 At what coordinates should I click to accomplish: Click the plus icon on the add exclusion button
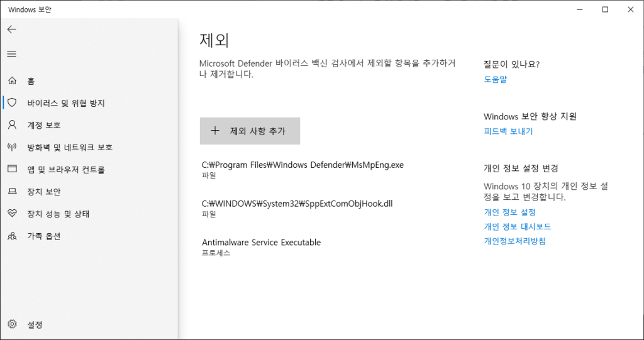click(x=215, y=131)
